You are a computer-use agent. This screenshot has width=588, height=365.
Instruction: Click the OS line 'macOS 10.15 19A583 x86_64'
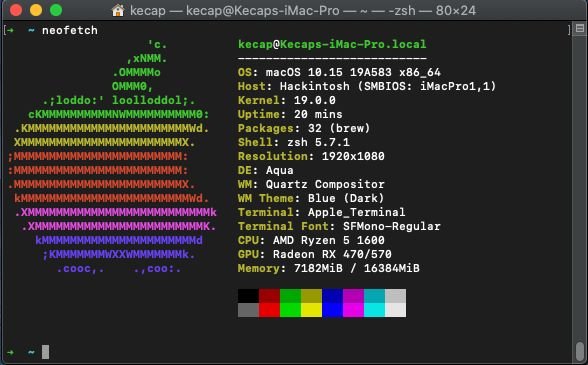tap(353, 72)
